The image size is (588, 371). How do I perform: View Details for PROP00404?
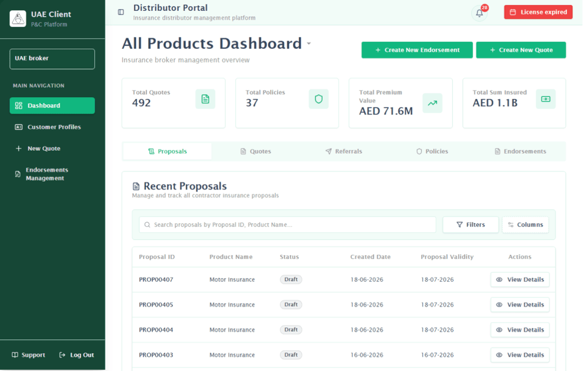[x=520, y=330]
